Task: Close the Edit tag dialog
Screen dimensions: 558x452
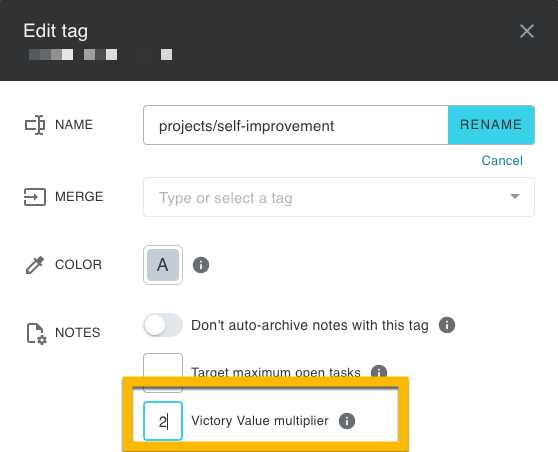Action: [x=527, y=31]
